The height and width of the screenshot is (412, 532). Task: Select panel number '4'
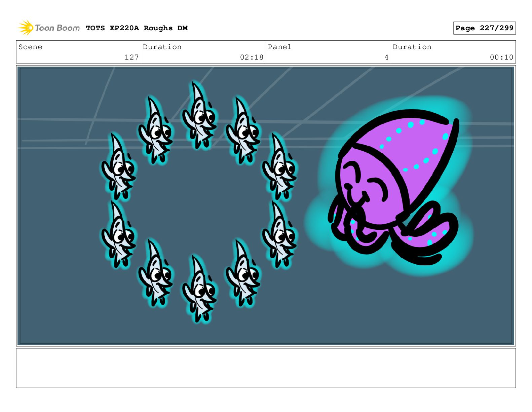(x=386, y=57)
